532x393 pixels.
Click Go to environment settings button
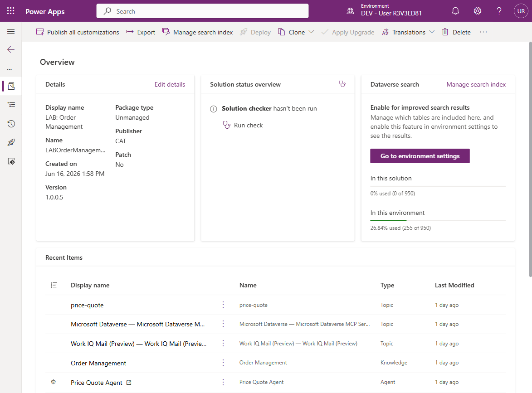click(x=420, y=156)
